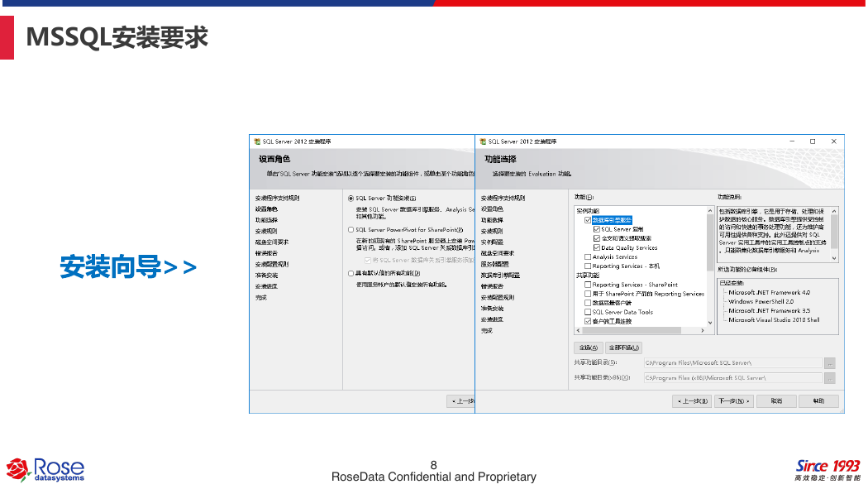Uncheck 客户端工具连接 checkbox

coord(588,321)
